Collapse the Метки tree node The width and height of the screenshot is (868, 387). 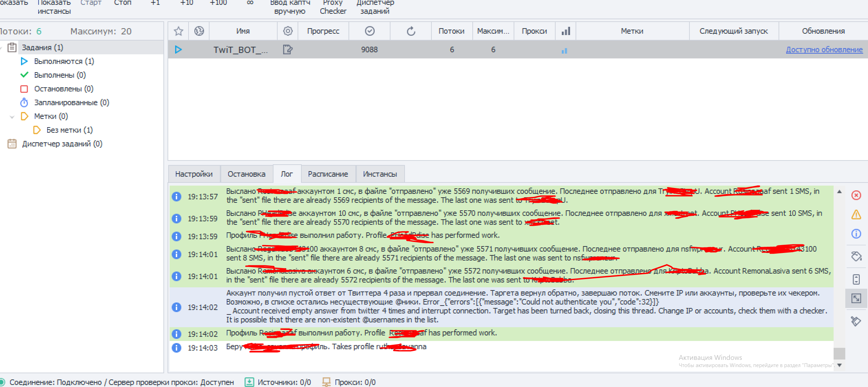(x=12, y=117)
